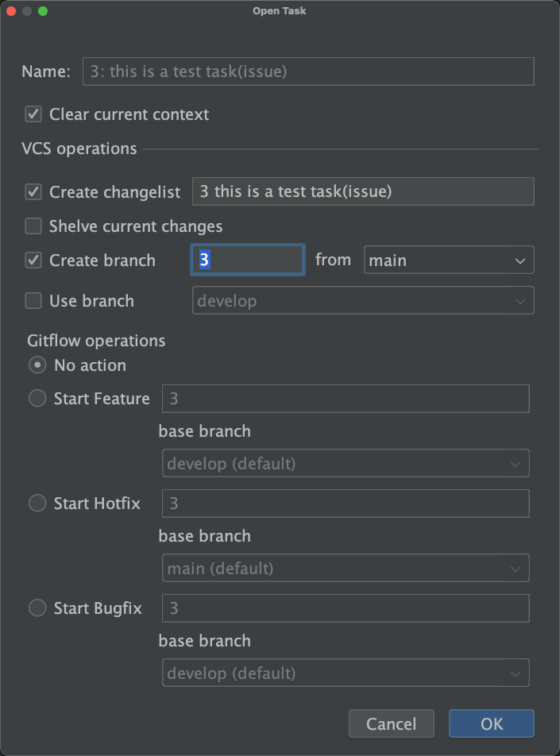
Task: Select the Start Bugfix radio button
Action: pos(37,609)
